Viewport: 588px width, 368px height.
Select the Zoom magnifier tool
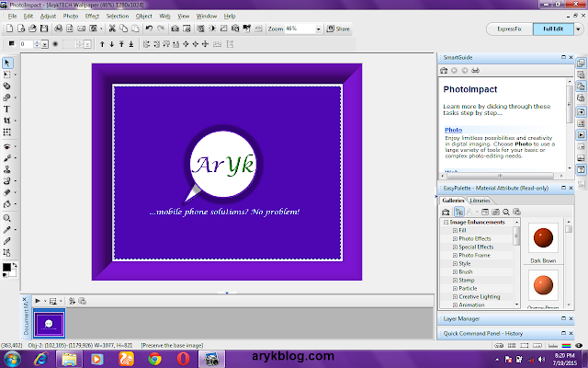pos(7,217)
